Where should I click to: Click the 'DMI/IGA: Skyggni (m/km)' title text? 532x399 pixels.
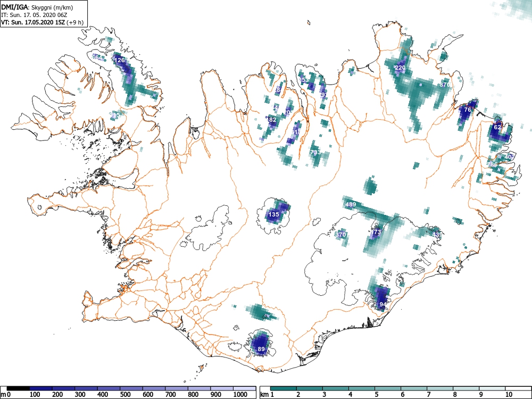click(x=37, y=7)
